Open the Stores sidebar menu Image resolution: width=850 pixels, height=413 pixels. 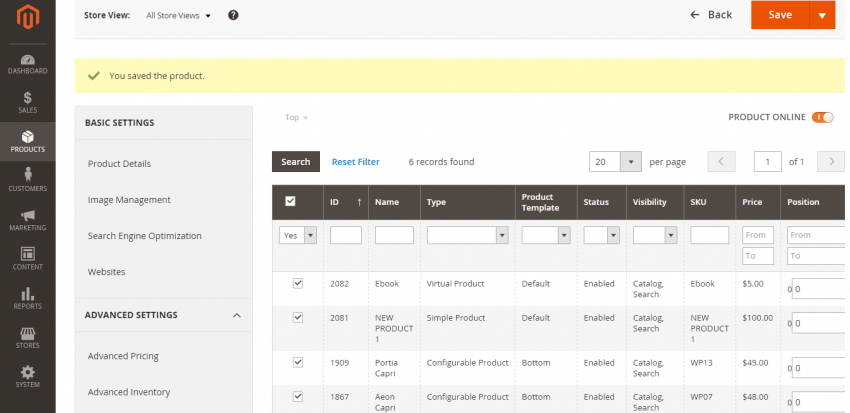pos(28,337)
